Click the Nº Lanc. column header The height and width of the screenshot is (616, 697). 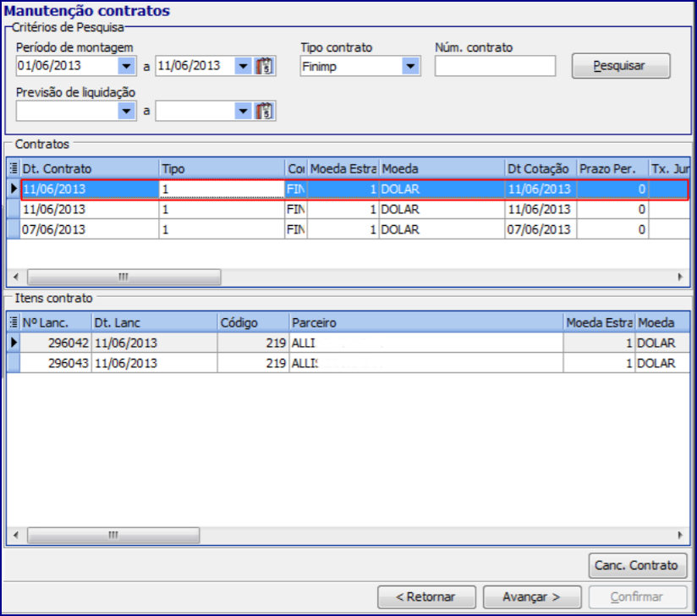click(x=56, y=322)
